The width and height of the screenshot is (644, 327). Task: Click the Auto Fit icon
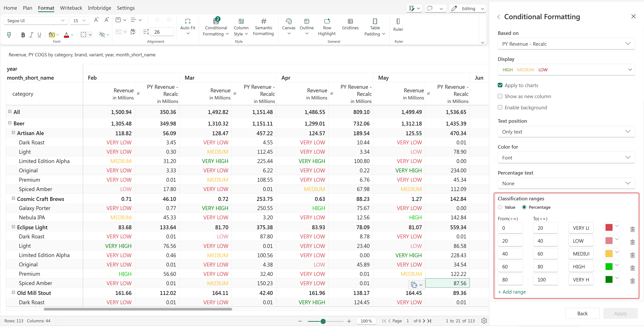[187, 21]
